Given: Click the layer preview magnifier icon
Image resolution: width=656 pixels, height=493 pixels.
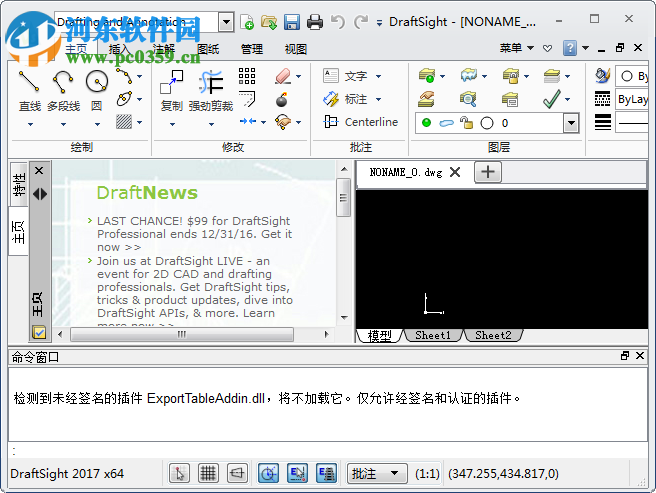Looking at the screenshot, I should pyautogui.click(x=468, y=99).
